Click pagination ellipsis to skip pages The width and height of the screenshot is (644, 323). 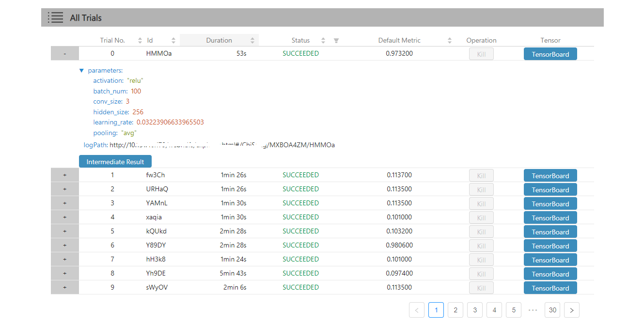[533, 310]
